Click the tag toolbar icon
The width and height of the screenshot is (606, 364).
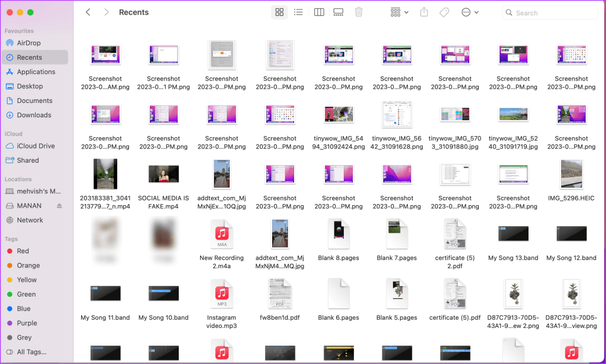click(x=444, y=12)
